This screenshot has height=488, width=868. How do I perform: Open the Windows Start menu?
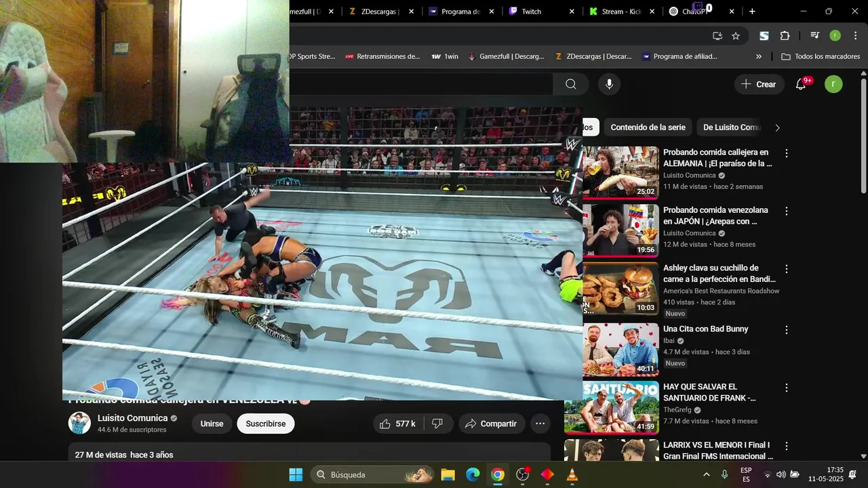click(x=296, y=474)
